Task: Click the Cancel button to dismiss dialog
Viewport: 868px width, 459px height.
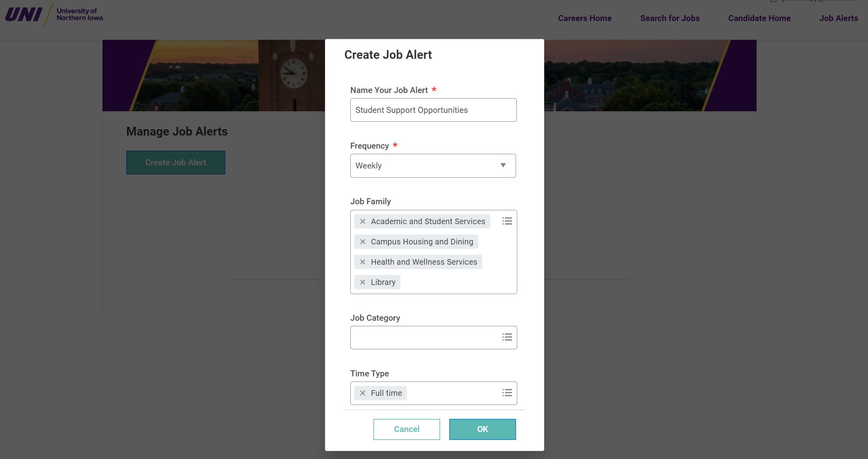Action: pyautogui.click(x=407, y=428)
